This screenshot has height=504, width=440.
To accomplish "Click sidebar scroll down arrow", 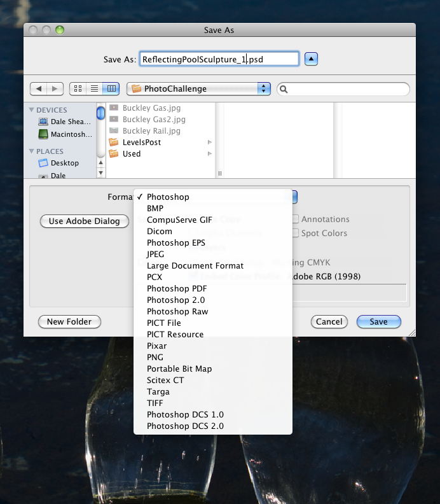I will (x=101, y=173).
